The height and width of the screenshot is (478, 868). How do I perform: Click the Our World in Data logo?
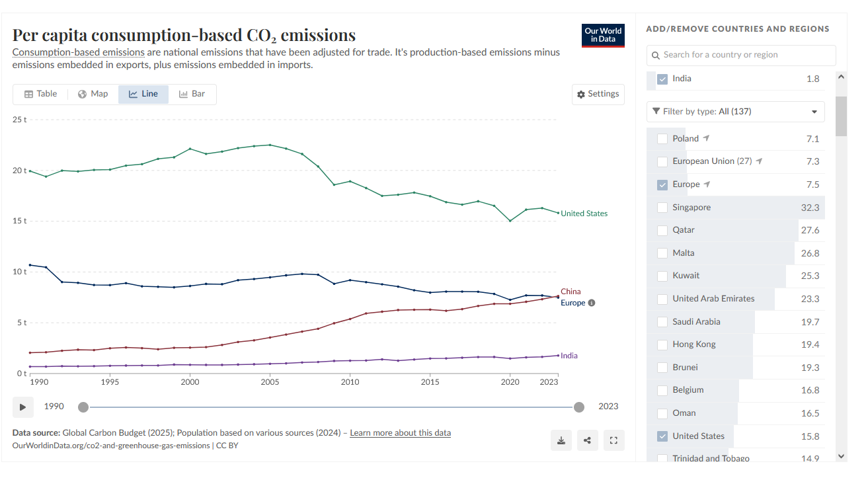tap(603, 35)
